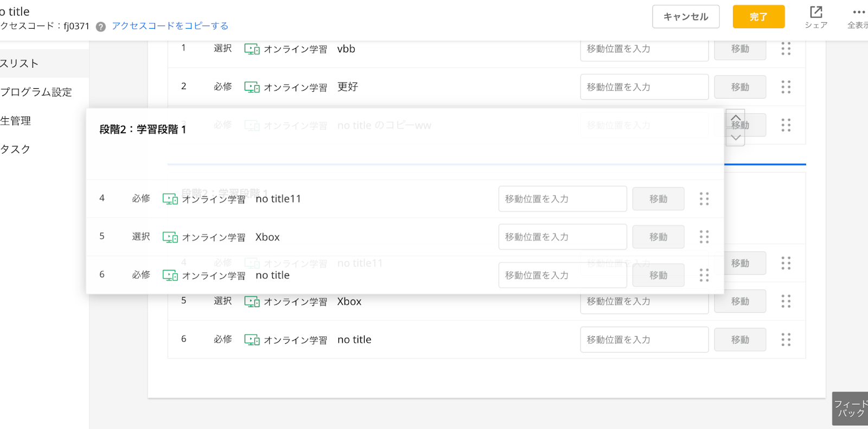Click the online learning icon beside no title11 in the dragged panel
This screenshot has width=868, height=429.
170,199
